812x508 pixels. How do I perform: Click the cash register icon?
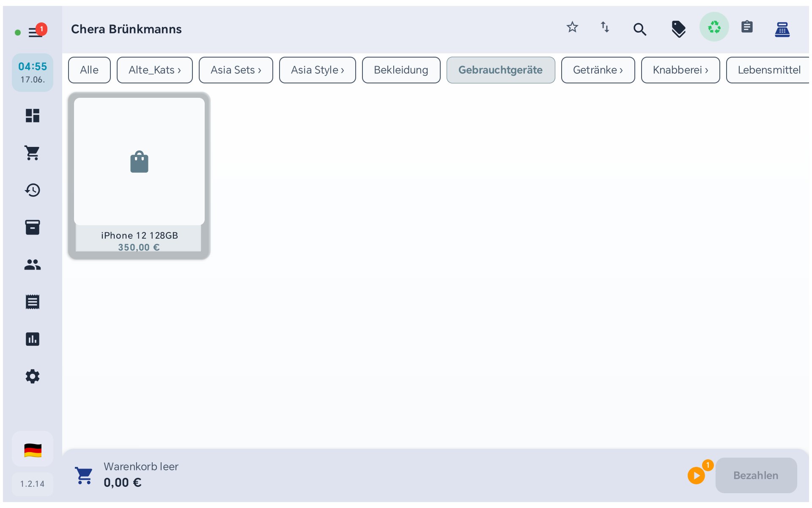click(x=782, y=29)
